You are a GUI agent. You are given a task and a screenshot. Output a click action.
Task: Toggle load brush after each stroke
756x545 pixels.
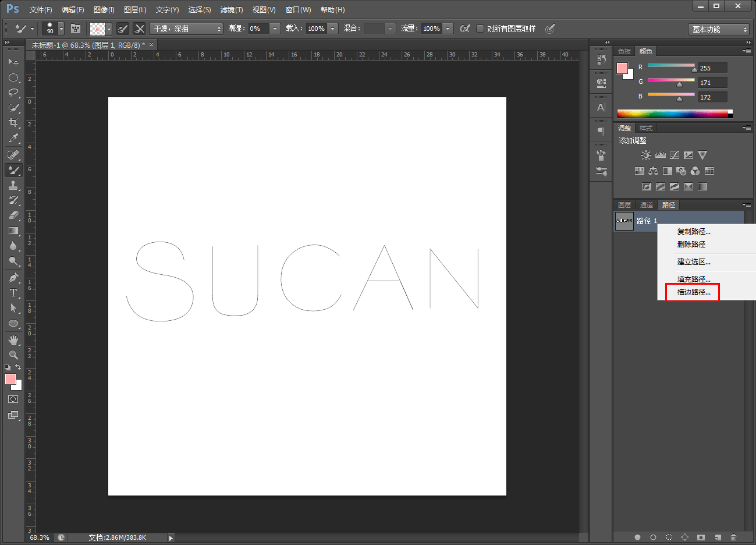pyautogui.click(x=123, y=29)
